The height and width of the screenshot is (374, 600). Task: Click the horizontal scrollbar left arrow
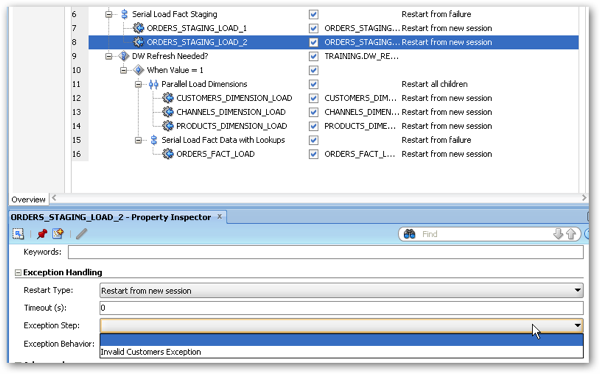click(54, 198)
